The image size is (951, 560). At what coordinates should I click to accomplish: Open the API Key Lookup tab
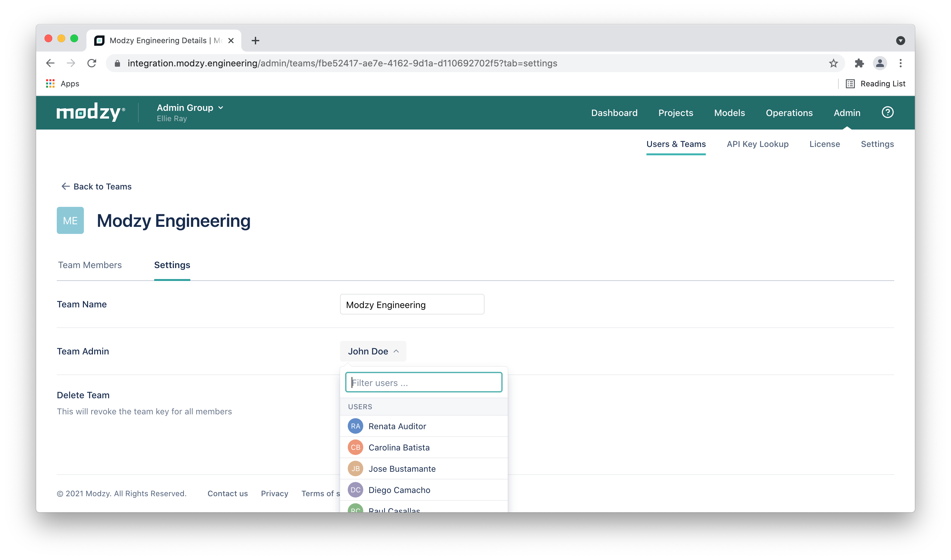click(757, 144)
